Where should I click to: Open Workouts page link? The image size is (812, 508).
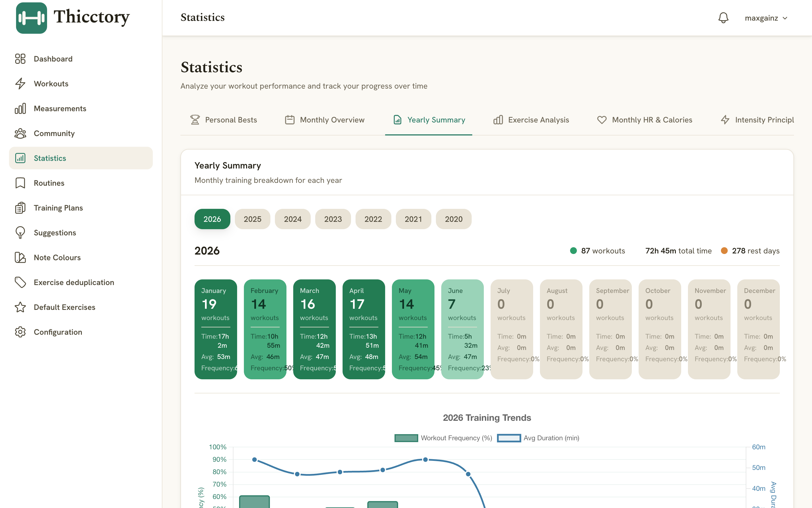[x=81, y=84]
